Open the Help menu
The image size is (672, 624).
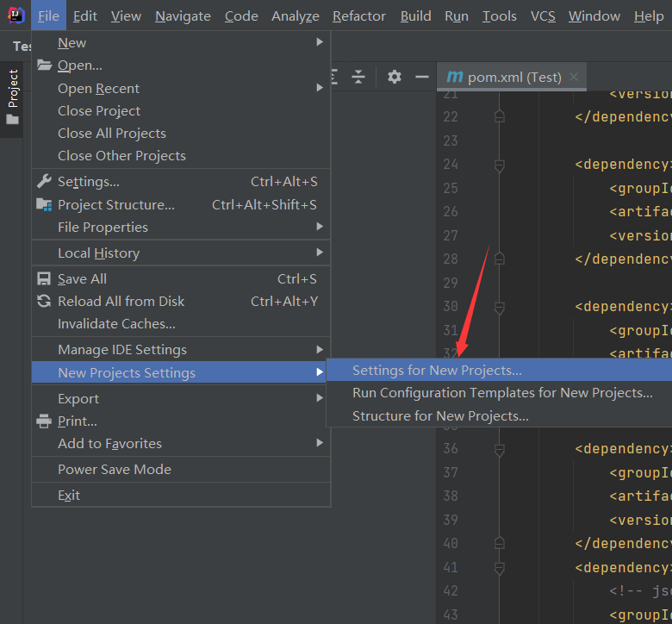click(649, 16)
